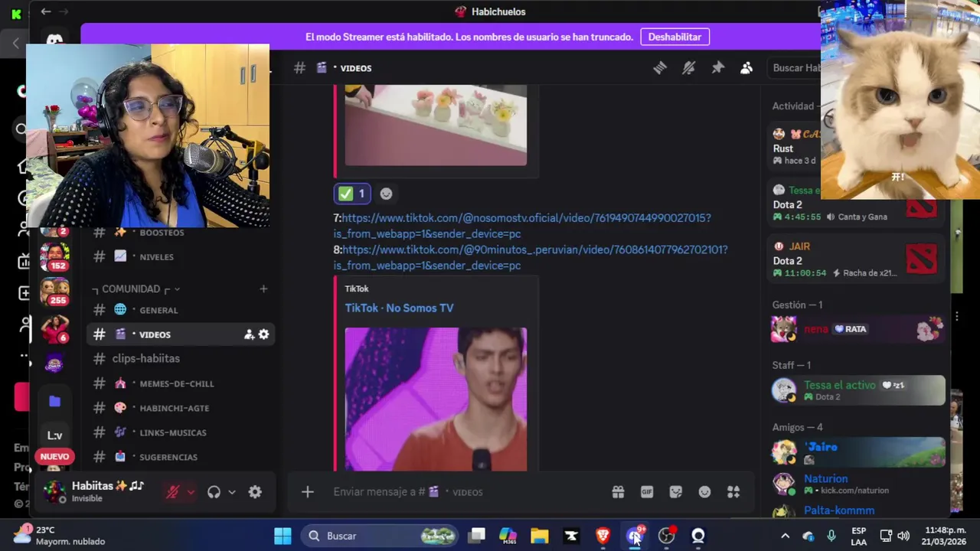980x551 pixels.
Task: Focus the Enviar mensaje input field
Action: [465, 492]
